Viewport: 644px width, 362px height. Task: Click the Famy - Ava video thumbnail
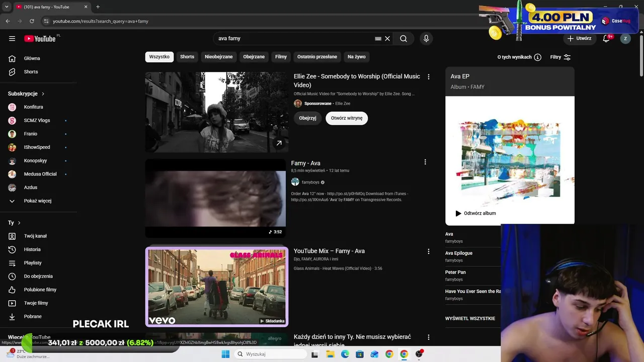click(215, 198)
